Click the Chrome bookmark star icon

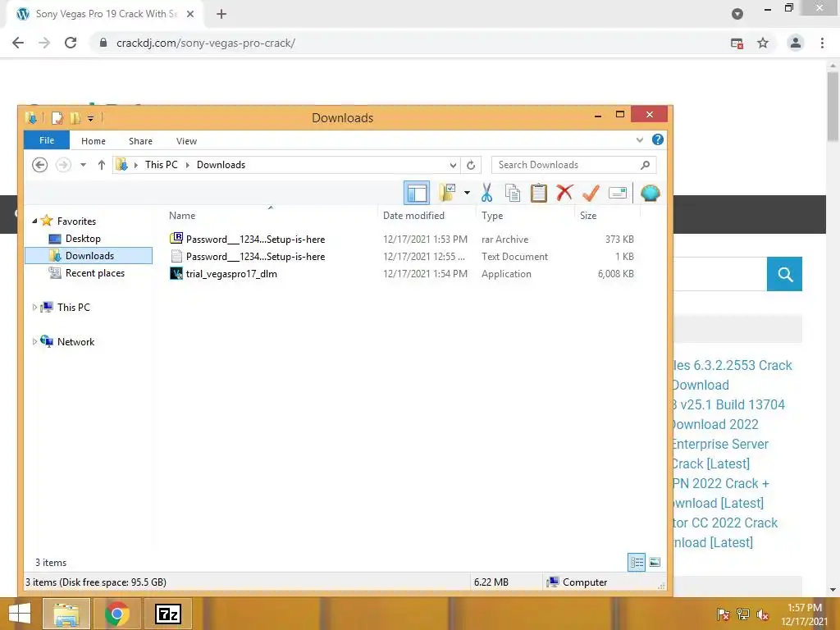click(762, 43)
